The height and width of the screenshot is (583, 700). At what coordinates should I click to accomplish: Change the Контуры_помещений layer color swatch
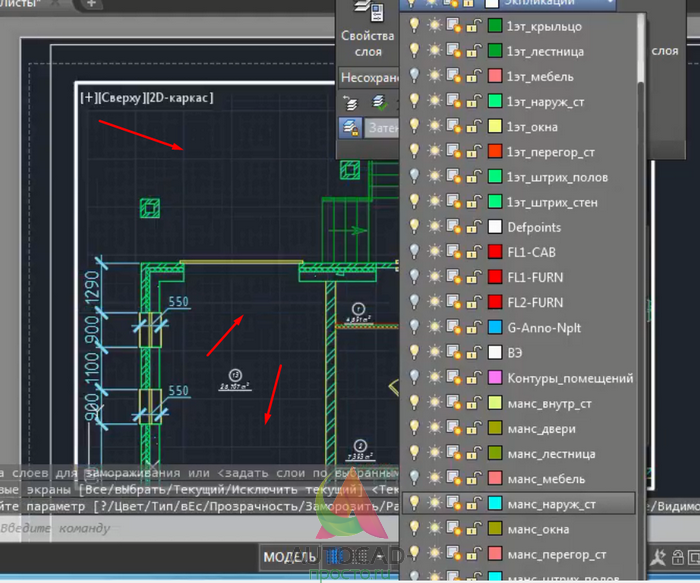point(495,378)
